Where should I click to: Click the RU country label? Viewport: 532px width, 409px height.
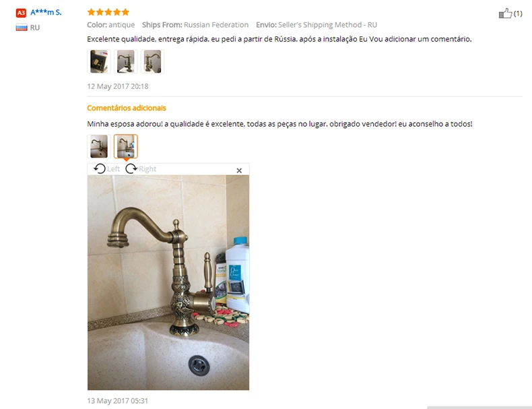(x=35, y=28)
